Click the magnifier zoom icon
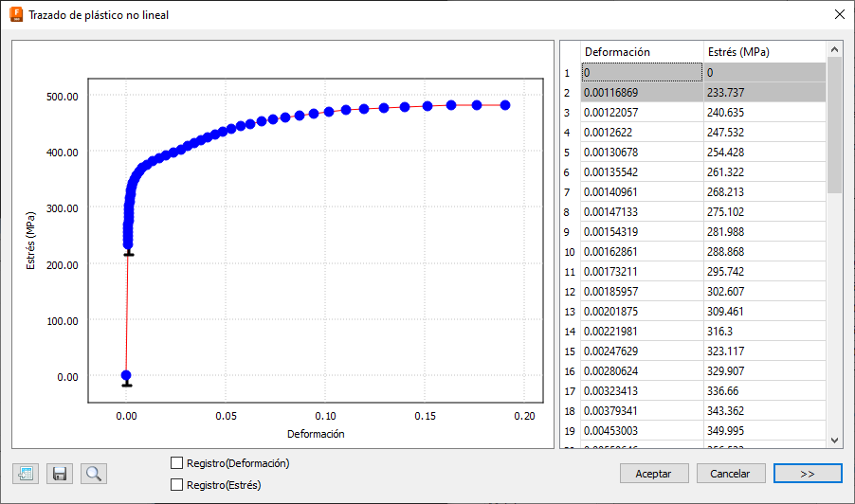The image size is (855, 504). point(94,474)
